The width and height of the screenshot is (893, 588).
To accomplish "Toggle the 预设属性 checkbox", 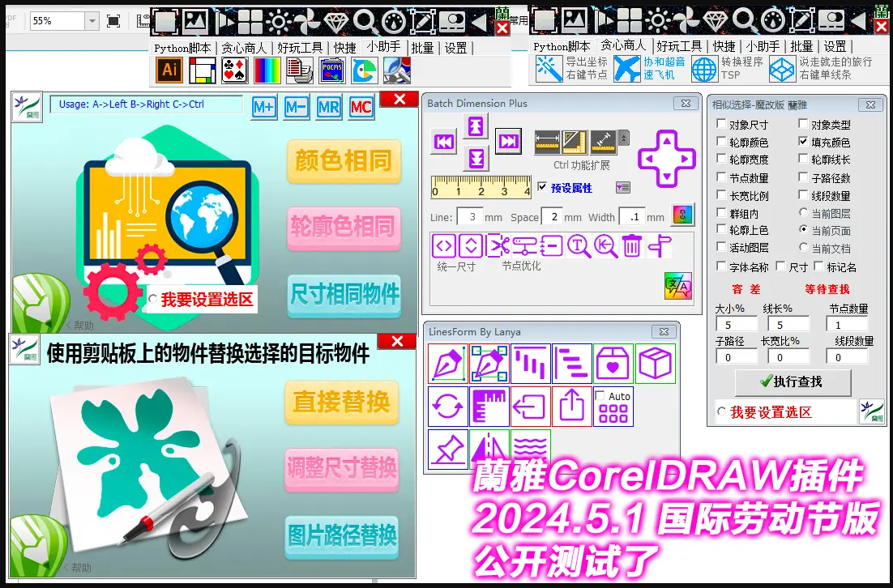I will click(542, 186).
